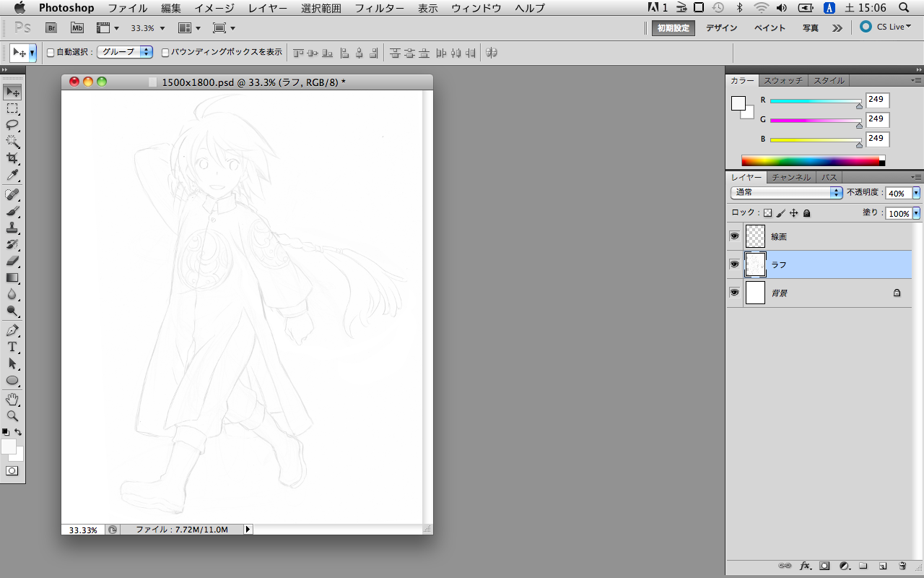Hide the 線画 layer
The height and width of the screenshot is (578, 924).
pos(734,236)
